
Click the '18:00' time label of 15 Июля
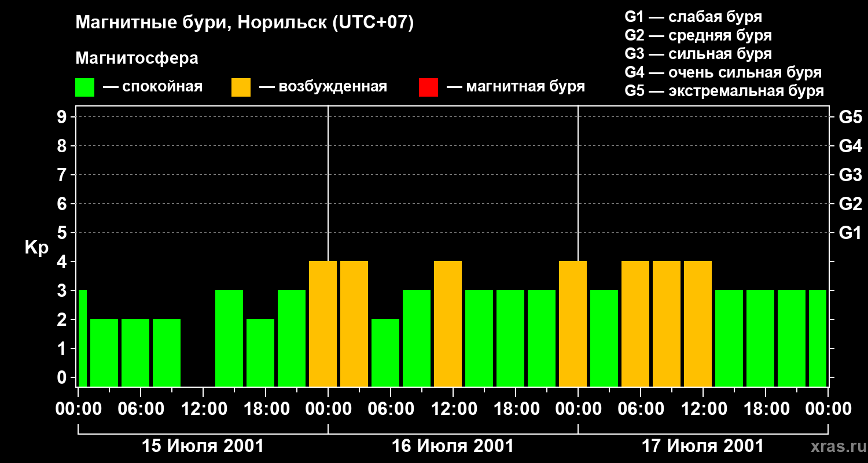pyautogui.click(x=266, y=409)
